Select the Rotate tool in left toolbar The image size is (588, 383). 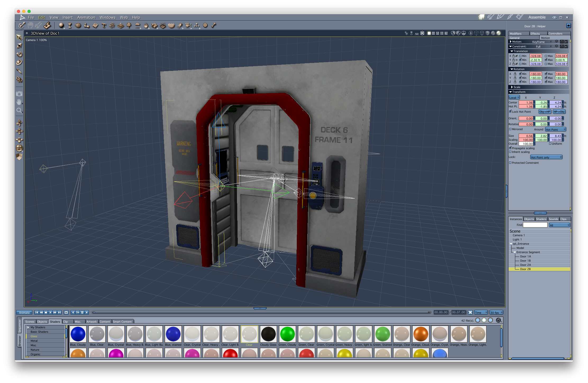[x=19, y=54]
